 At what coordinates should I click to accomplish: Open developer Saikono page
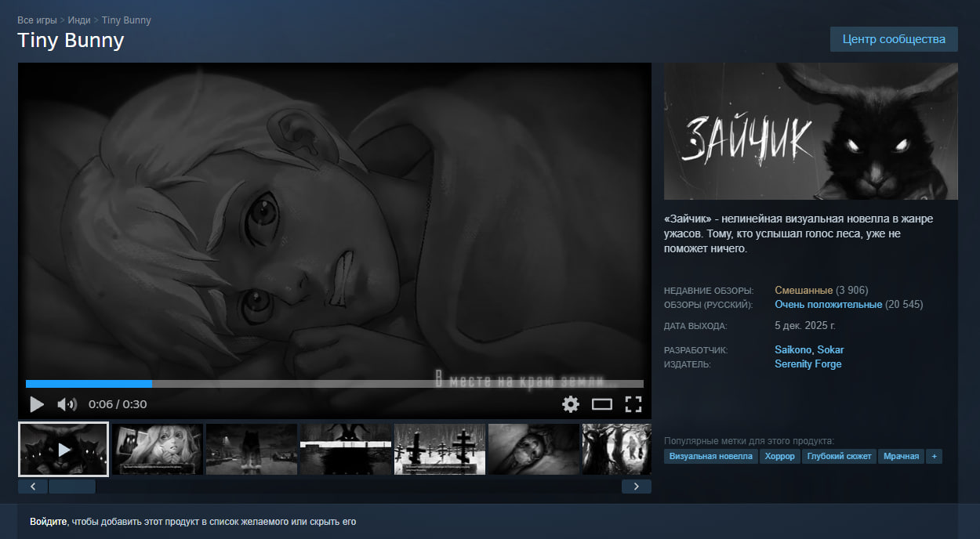pyautogui.click(x=793, y=349)
